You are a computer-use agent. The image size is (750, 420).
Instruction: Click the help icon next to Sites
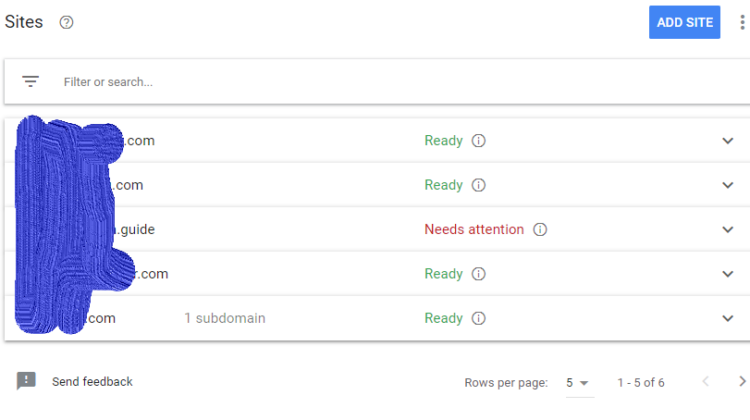67,23
